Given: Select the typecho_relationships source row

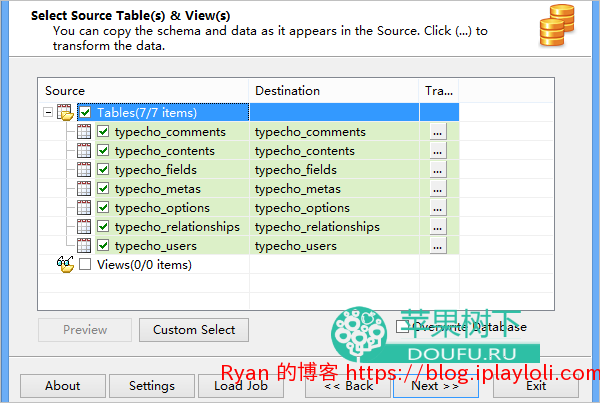Looking at the screenshot, I should 177,227.
